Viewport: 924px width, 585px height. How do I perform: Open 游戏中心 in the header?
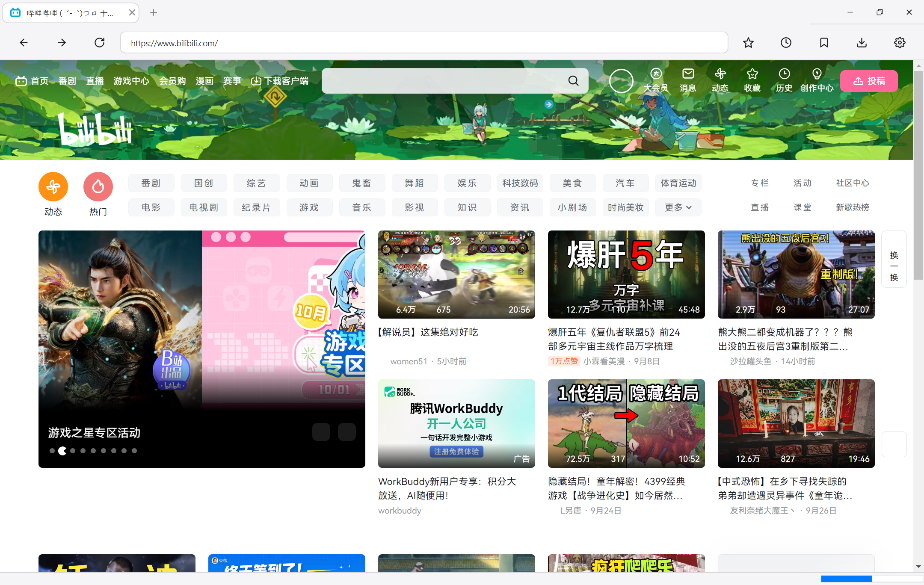tap(131, 81)
